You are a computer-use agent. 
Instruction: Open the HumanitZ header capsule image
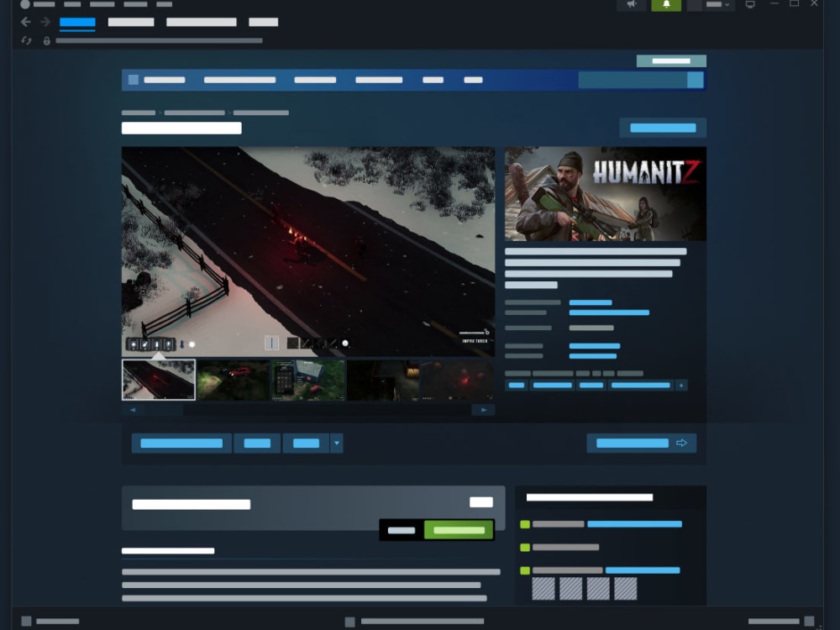coord(606,194)
